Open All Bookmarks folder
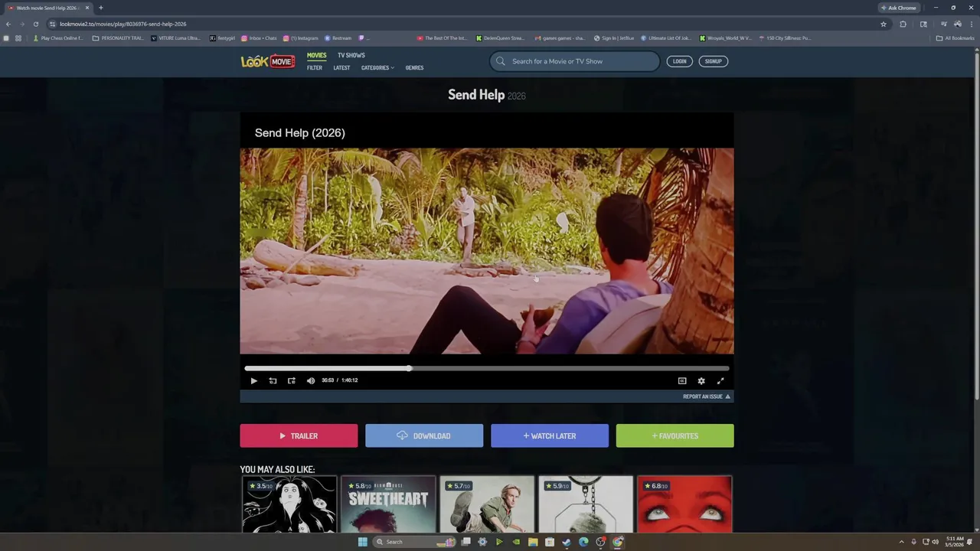This screenshot has width=980, height=551. coord(955,37)
